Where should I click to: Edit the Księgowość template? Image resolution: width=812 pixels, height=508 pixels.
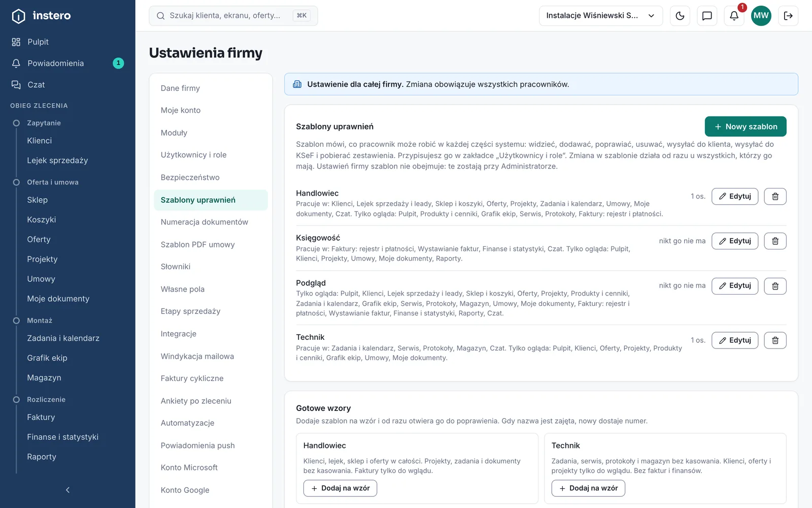[x=735, y=241]
